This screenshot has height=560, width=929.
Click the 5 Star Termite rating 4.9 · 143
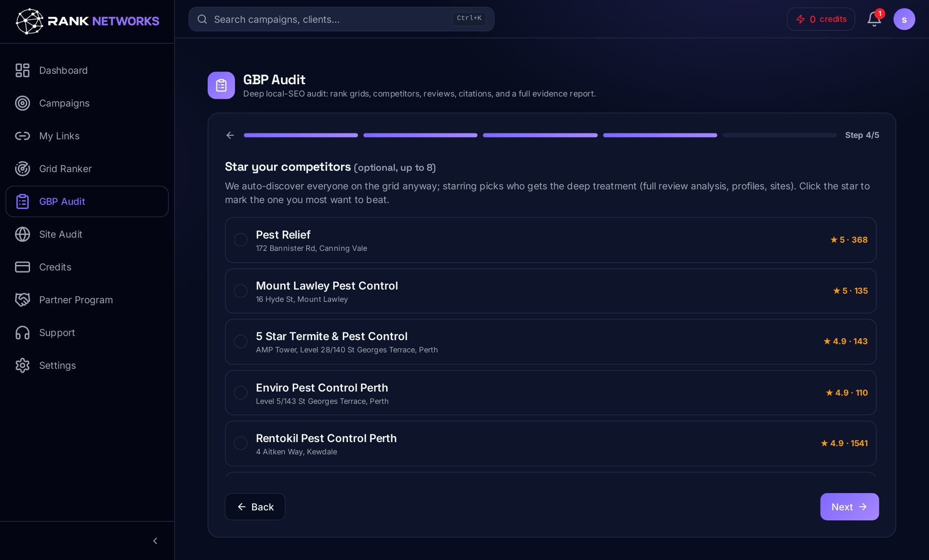(x=845, y=341)
